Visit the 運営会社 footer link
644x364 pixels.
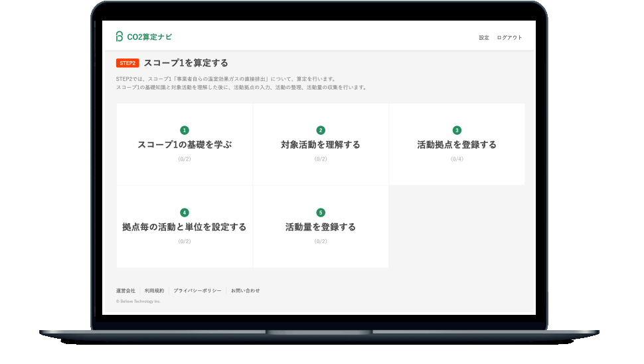(x=125, y=291)
